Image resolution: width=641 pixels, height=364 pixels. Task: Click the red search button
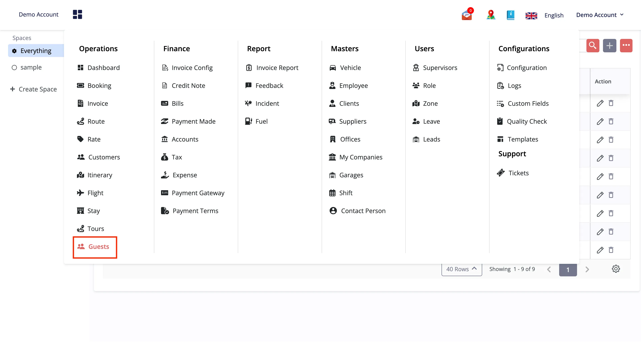[592, 46]
